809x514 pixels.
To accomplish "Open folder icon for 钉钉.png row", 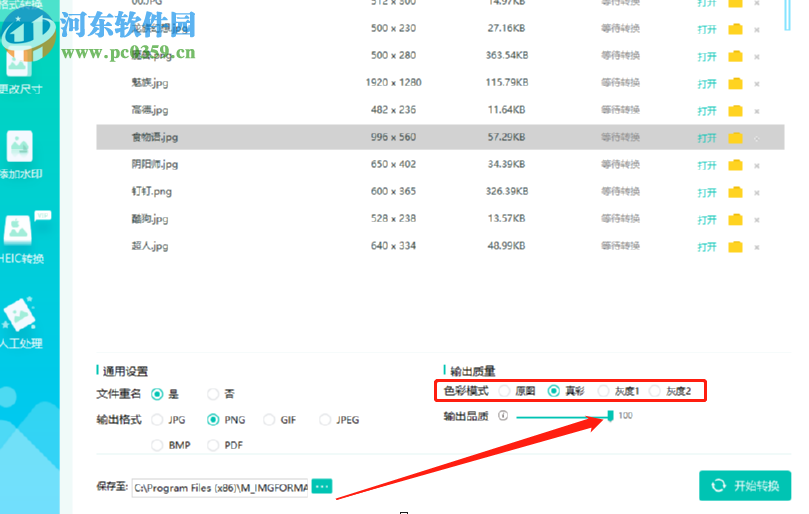I will [735, 192].
